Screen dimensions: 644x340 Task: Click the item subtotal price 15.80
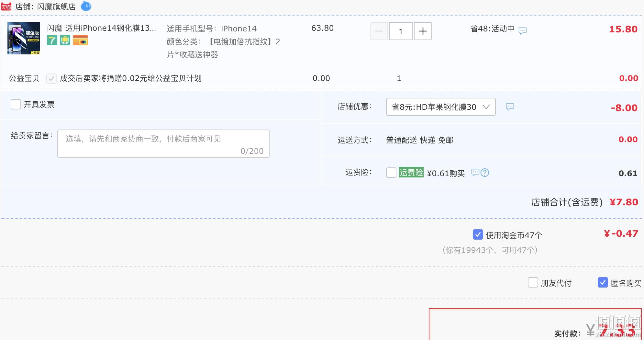pyautogui.click(x=623, y=29)
